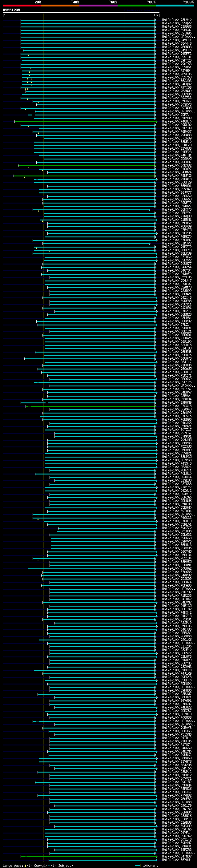Select the UniRef100_C5X768 label

[177, 78]
